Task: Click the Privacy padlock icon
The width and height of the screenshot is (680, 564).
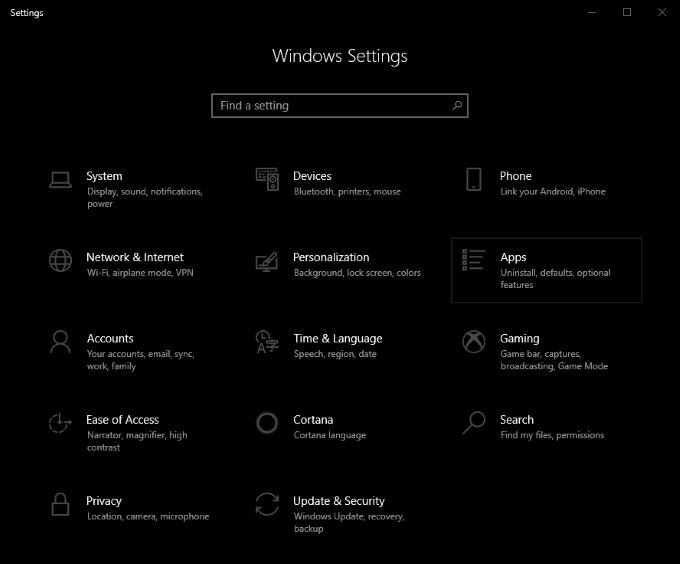Action: pyautogui.click(x=60, y=504)
